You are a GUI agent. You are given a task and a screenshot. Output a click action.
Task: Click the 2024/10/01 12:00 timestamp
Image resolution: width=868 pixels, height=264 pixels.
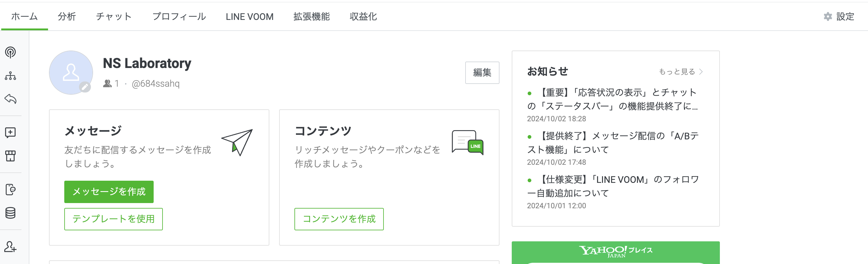pyautogui.click(x=557, y=206)
